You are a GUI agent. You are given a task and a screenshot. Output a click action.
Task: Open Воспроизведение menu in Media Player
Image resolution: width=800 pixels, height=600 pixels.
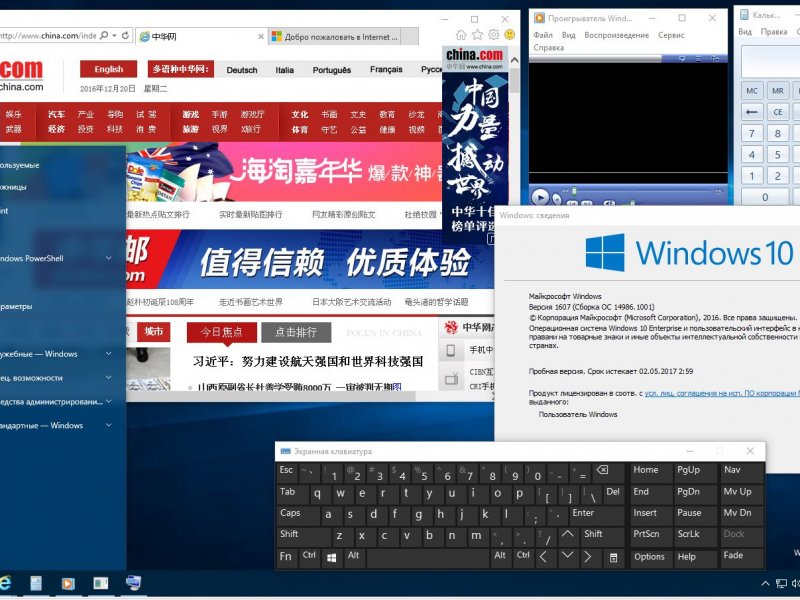tap(616, 35)
